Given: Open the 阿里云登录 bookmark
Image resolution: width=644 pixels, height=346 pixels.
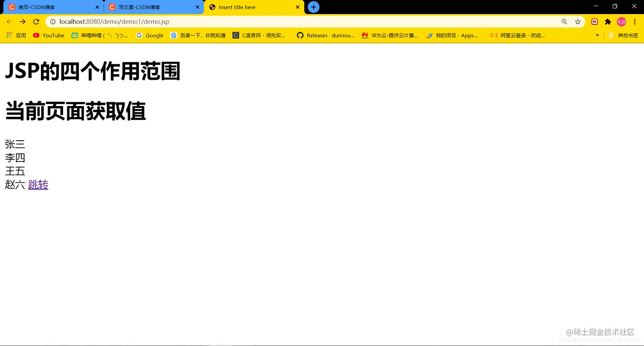Looking at the screenshot, I should coord(517,35).
